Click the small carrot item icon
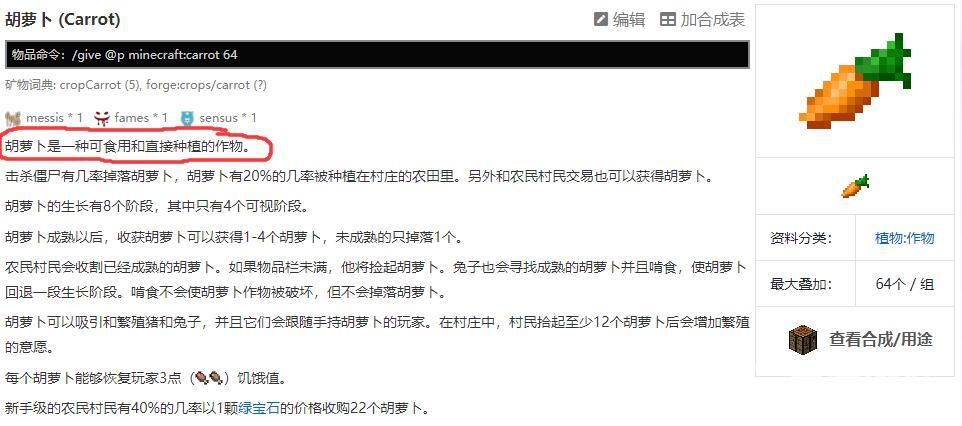This screenshot has height=426, width=962. [855, 185]
